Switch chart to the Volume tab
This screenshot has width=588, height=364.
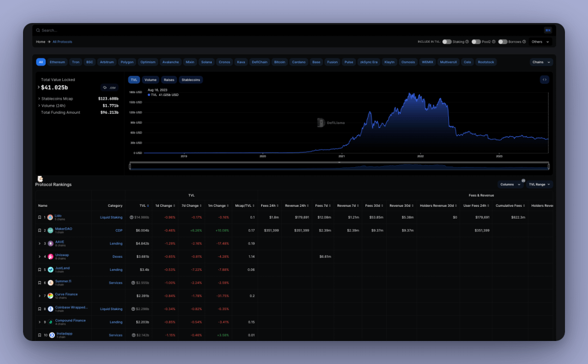150,80
